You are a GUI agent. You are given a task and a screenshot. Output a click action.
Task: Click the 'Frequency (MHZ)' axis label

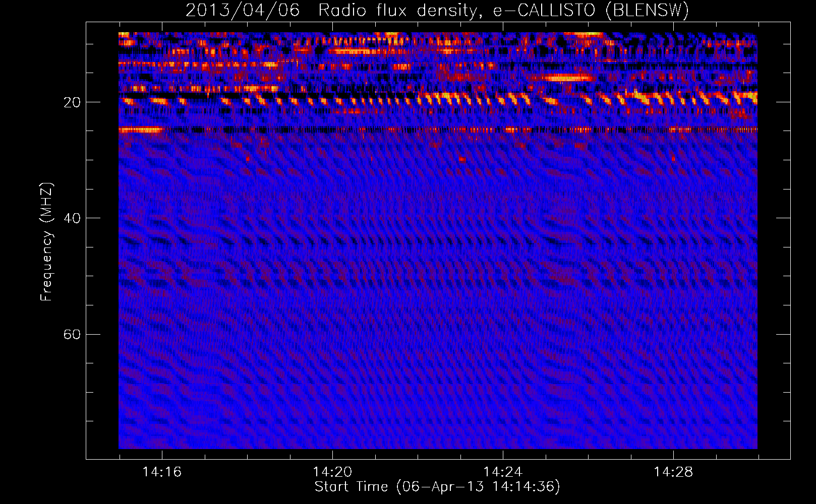pos(46,242)
